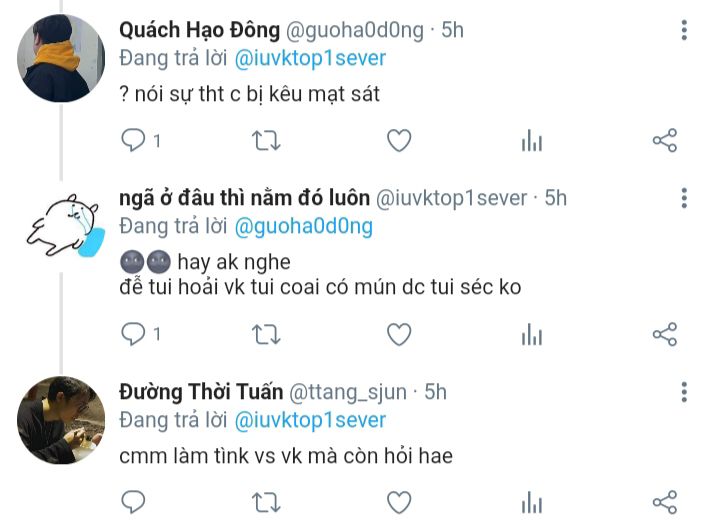Open Quách Hạo Đông's profile name
This screenshot has width=719, height=528.
(199, 30)
